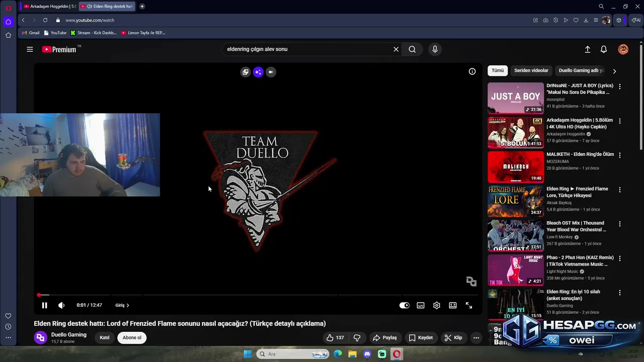Switch to theater mode view

pyautogui.click(x=453, y=305)
